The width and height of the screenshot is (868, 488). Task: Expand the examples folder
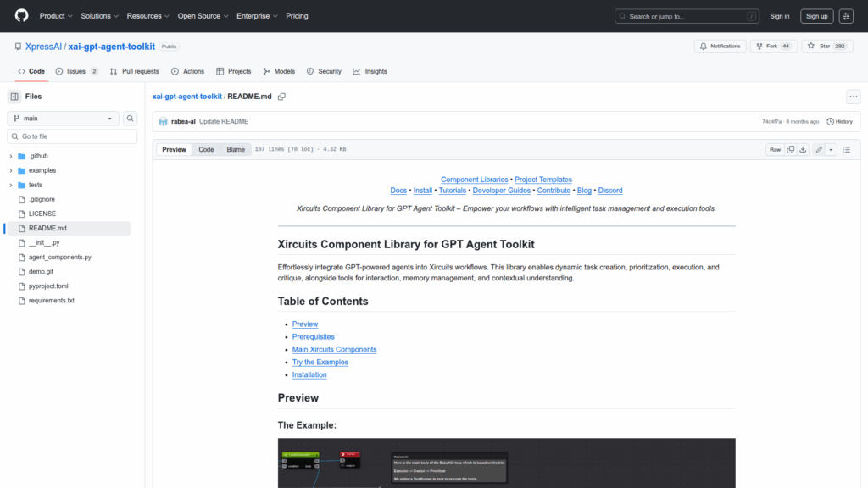coord(11,170)
